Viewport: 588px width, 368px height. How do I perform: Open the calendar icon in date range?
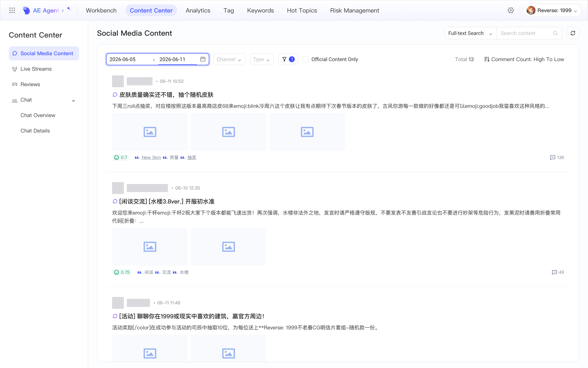[203, 59]
